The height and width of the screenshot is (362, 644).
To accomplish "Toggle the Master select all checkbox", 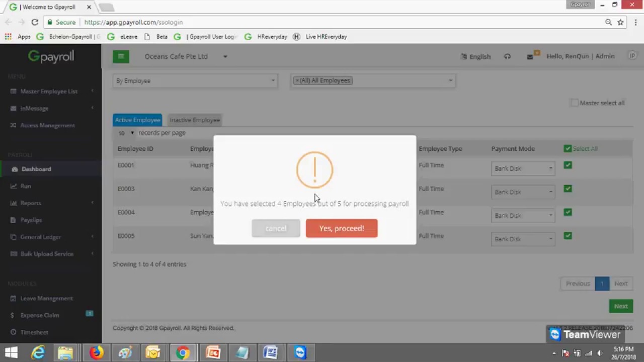I will pos(574,103).
